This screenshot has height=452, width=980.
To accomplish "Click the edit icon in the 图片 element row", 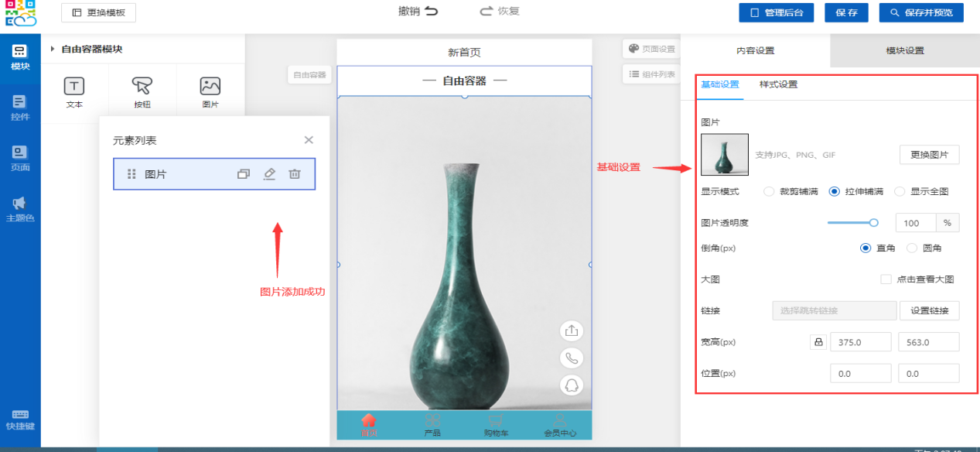I will [269, 174].
